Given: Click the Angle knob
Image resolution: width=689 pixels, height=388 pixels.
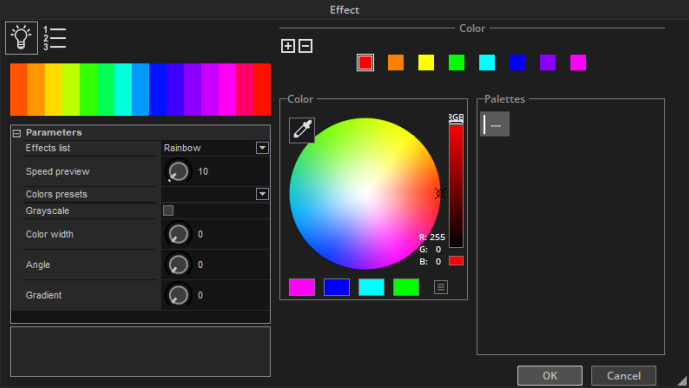Looking at the screenshot, I should coord(178,265).
